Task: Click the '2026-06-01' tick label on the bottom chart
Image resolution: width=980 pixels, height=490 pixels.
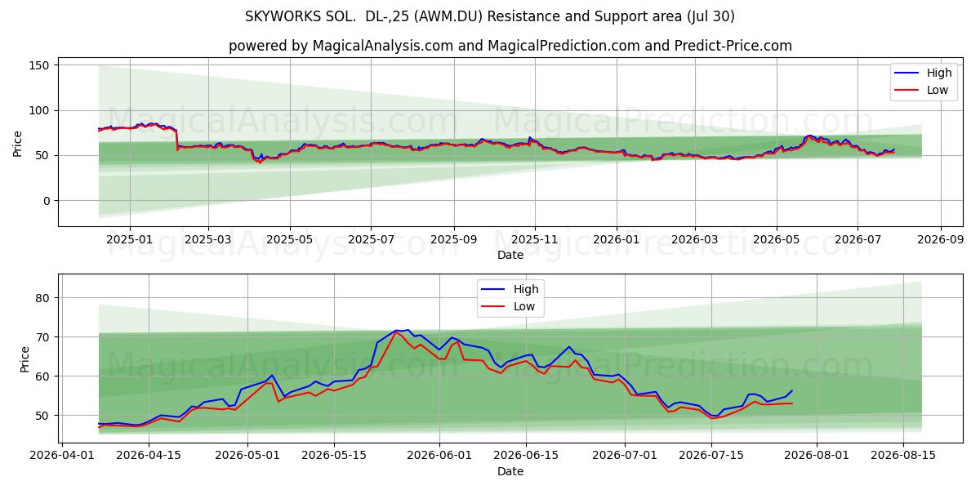Action: (439, 457)
